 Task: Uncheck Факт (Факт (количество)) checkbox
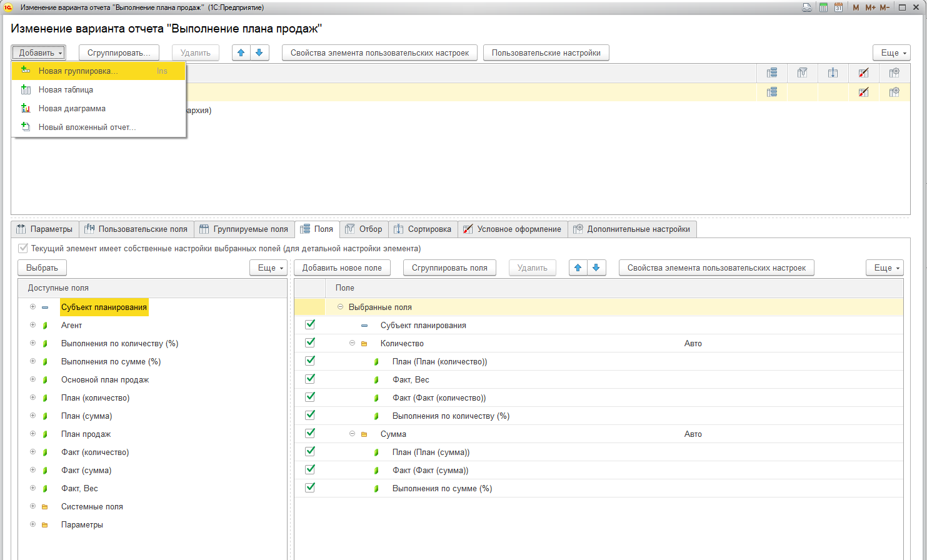(x=310, y=397)
